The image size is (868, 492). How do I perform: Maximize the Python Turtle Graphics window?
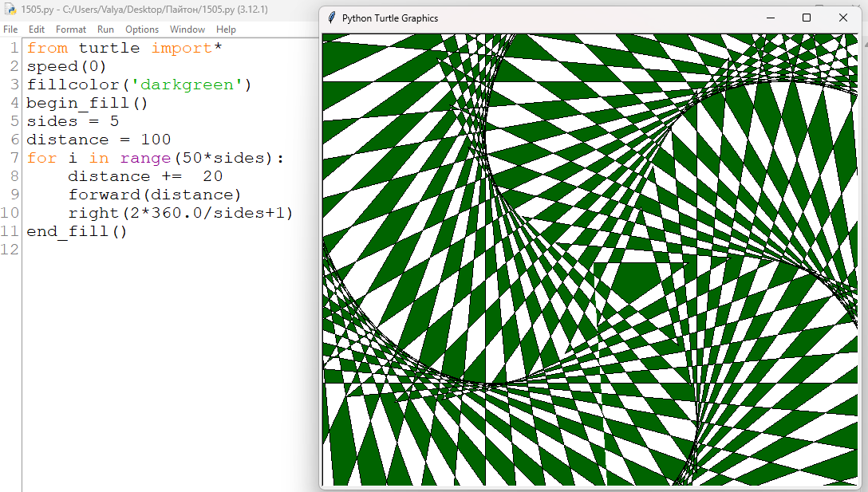(807, 18)
